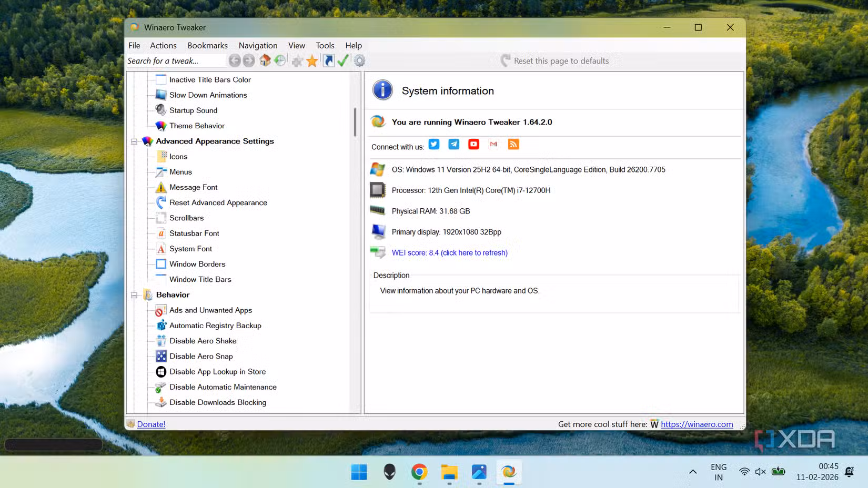Open the Help menu
This screenshot has width=868, height=488.
[x=354, y=45]
